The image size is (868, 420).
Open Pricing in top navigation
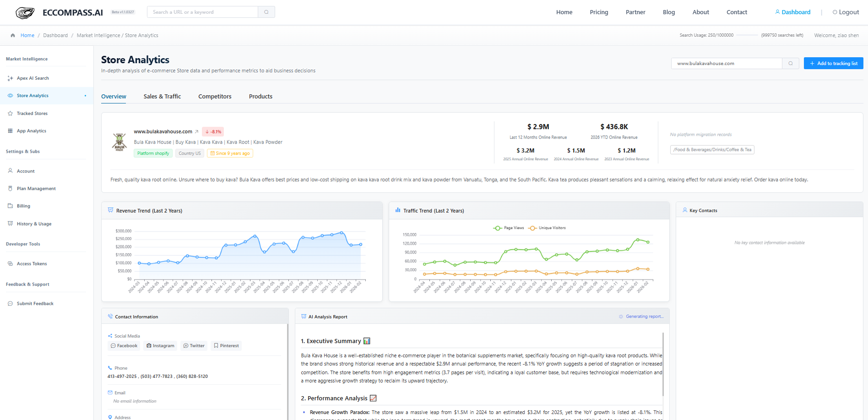click(x=599, y=12)
